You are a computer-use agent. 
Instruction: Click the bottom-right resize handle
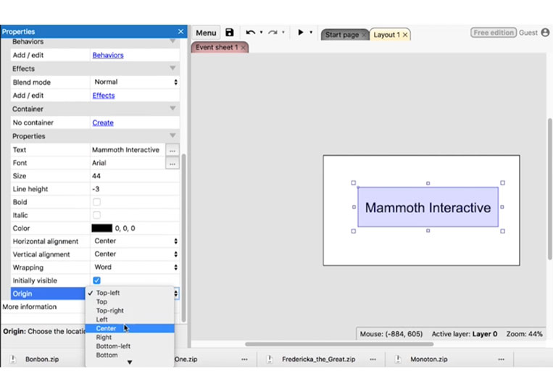coord(502,231)
